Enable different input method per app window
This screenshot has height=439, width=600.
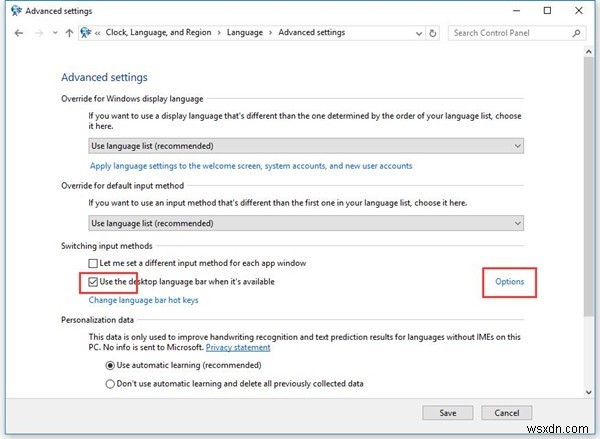point(95,263)
